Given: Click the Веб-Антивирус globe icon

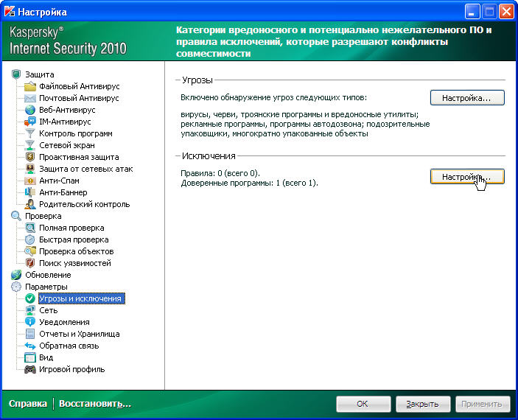Looking at the screenshot, I should pos(30,110).
